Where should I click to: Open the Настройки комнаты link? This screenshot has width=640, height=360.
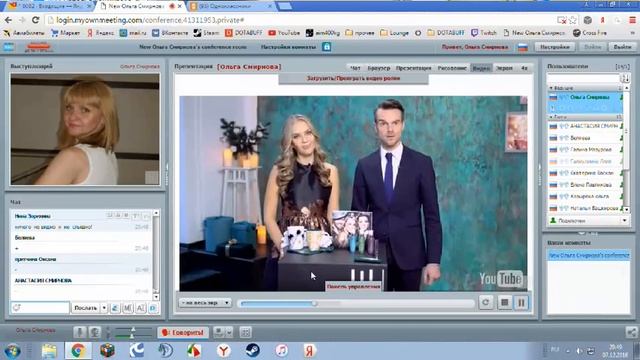point(288,47)
